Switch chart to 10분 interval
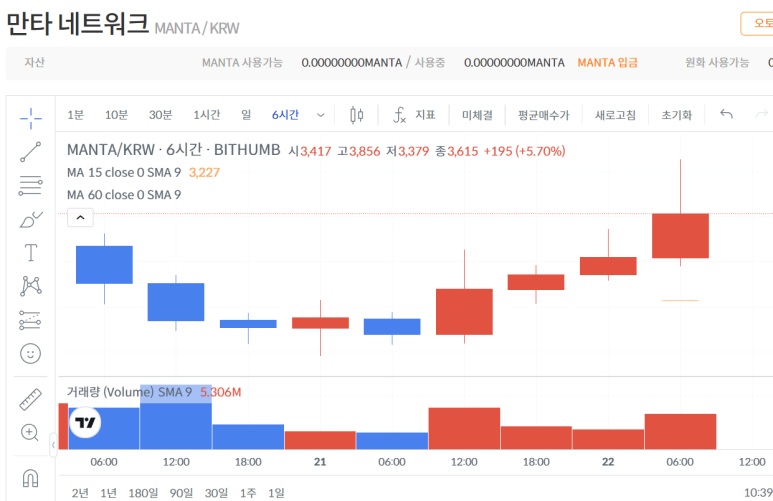Image resolution: width=773 pixels, height=501 pixels. pyautogui.click(x=116, y=115)
